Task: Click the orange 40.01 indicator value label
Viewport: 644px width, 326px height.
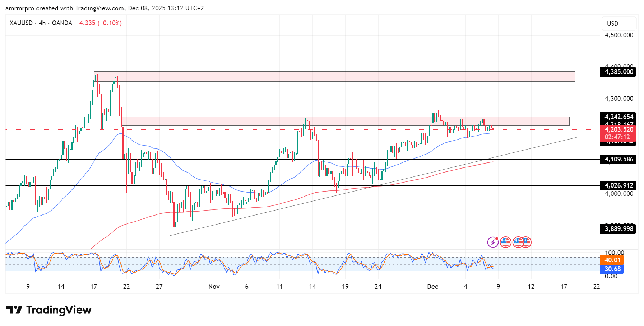Action: pyautogui.click(x=612, y=260)
